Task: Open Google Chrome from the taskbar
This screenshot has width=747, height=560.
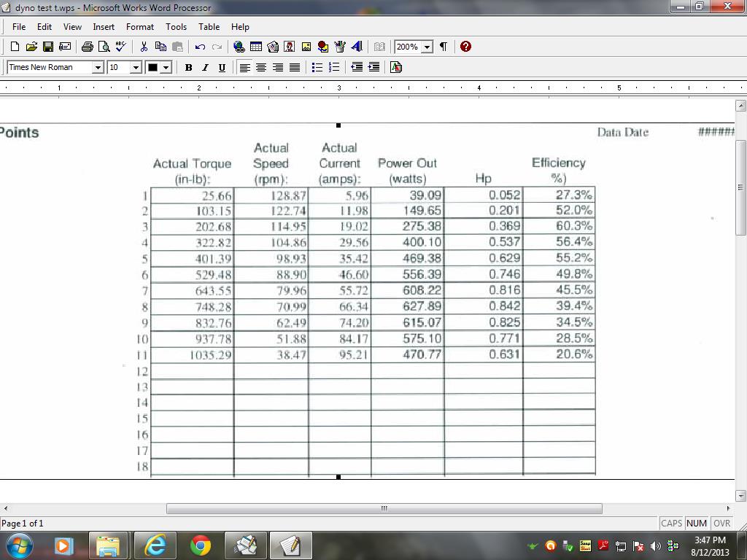Action: click(x=200, y=545)
